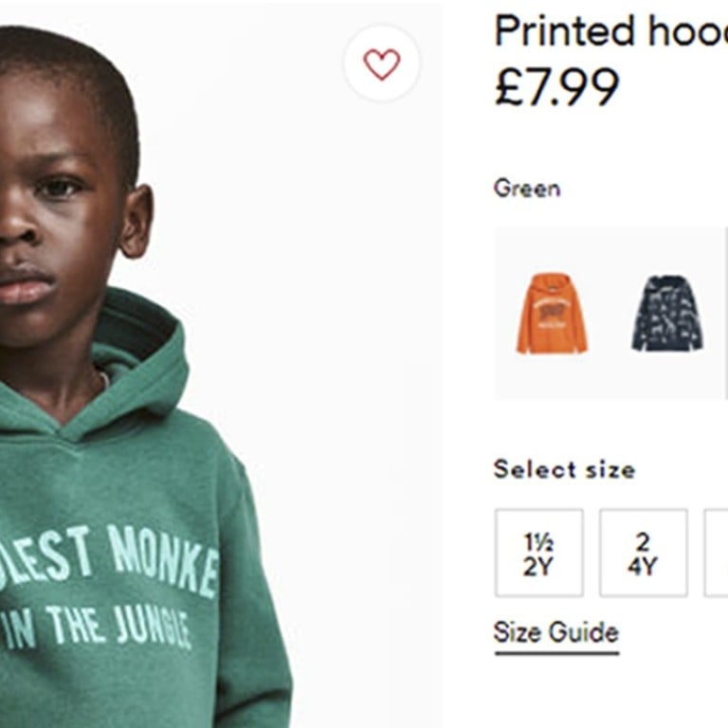
Task: Click the underline beneath Size Guide
Action: [x=556, y=652]
